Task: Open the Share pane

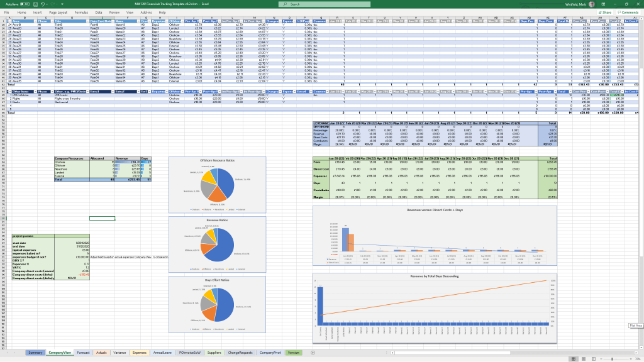Action: coord(605,12)
